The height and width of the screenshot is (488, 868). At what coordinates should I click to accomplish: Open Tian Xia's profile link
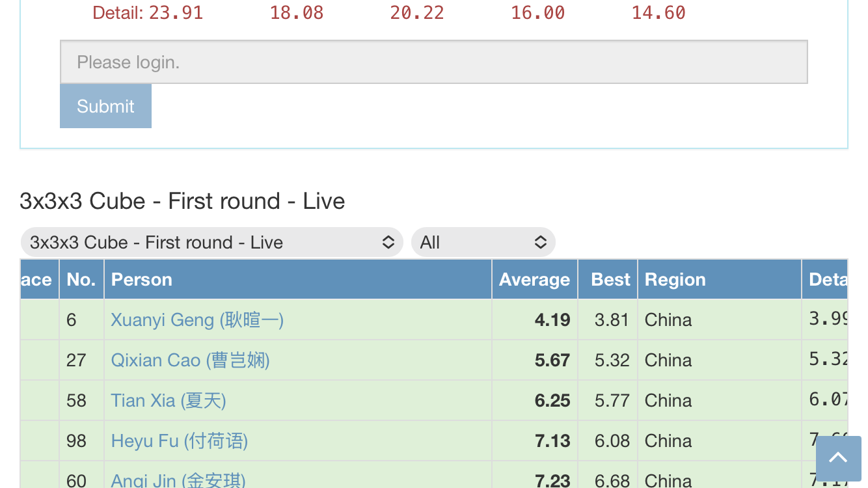coord(169,401)
